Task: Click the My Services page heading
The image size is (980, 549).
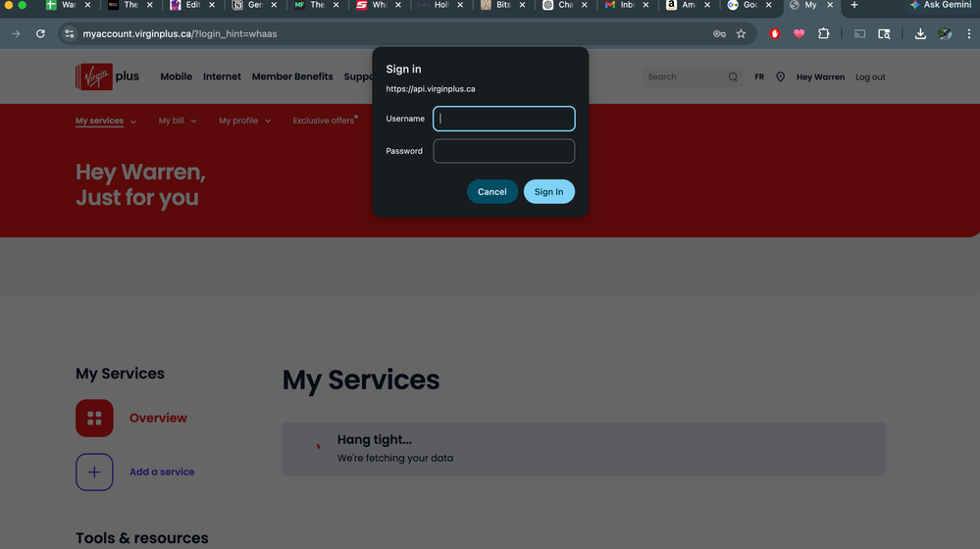Action: click(361, 379)
